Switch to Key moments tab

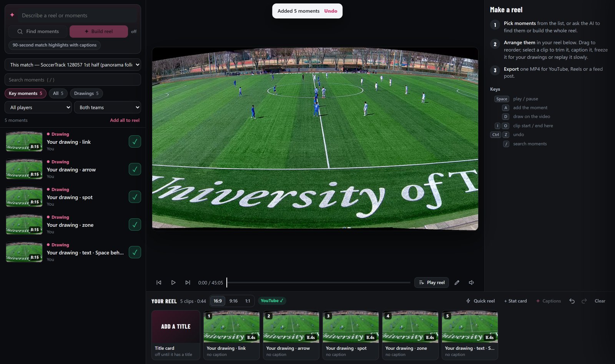pos(25,93)
